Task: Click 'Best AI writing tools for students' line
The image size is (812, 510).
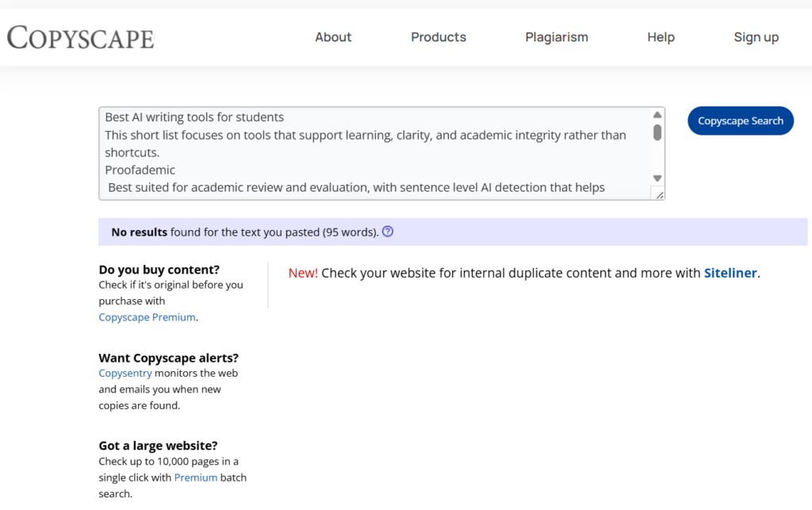Action: pyautogui.click(x=194, y=117)
